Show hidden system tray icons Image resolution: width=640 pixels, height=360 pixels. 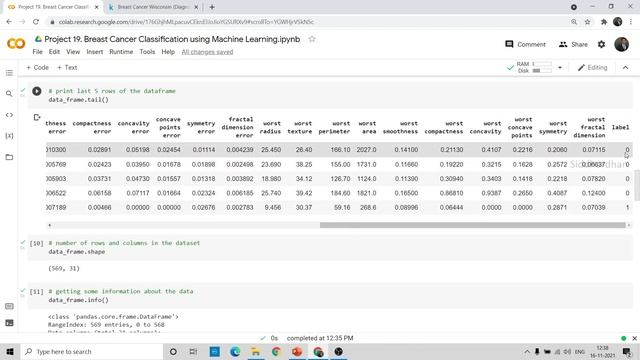click(x=527, y=352)
